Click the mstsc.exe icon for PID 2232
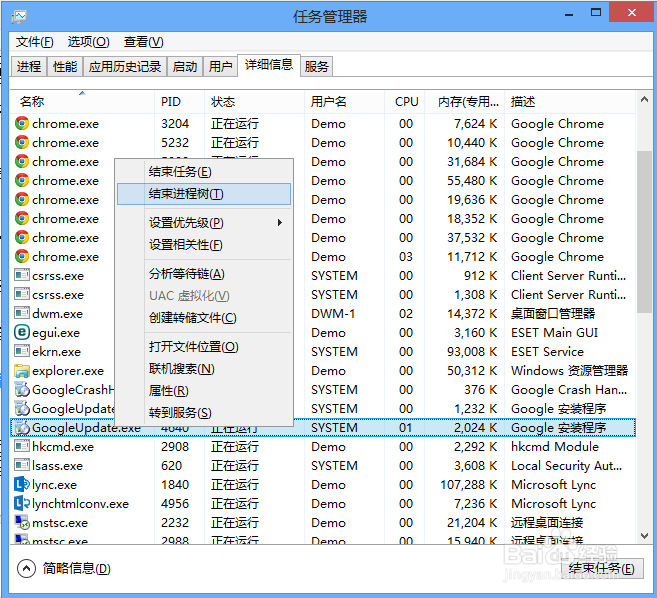This screenshot has height=598, width=657. 22,522
